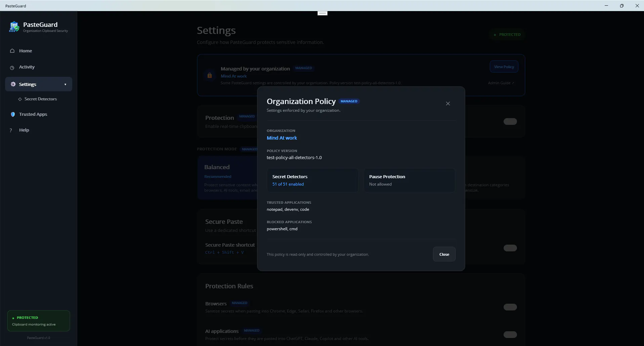Viewport: 644px width, 346px height.
Task: Click the Close button in policy dialog
Action: 444,254
